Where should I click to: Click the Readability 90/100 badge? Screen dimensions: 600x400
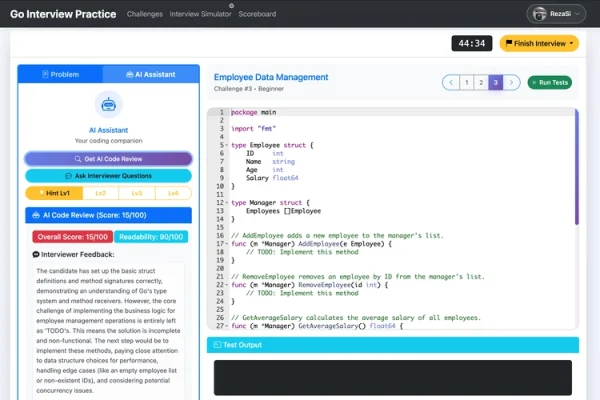151,237
